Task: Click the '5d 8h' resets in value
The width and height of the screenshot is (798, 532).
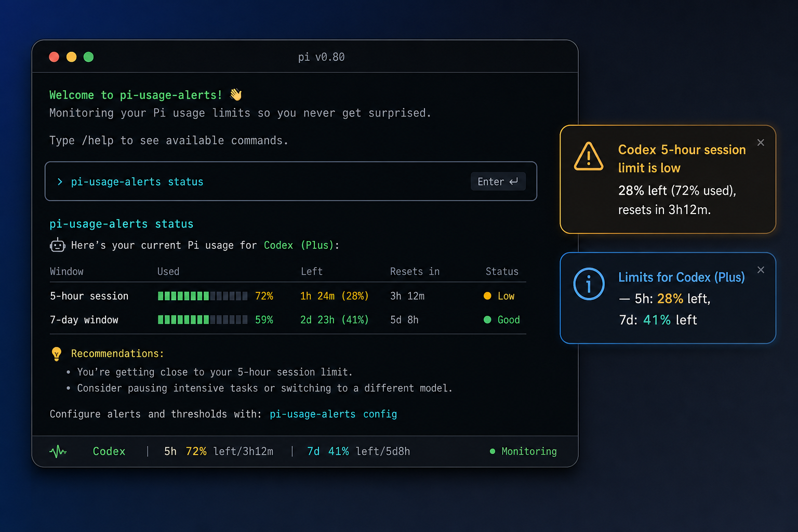Action: pyautogui.click(x=404, y=320)
